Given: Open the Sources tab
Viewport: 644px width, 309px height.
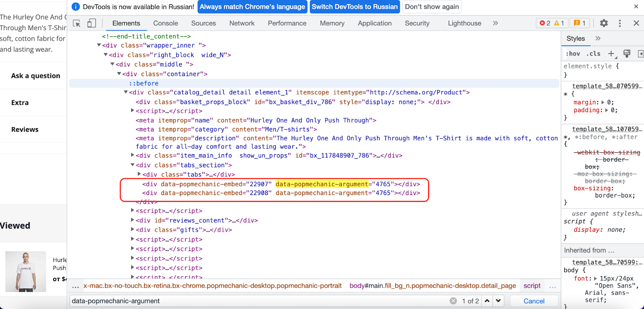Looking at the screenshot, I should click(x=204, y=23).
